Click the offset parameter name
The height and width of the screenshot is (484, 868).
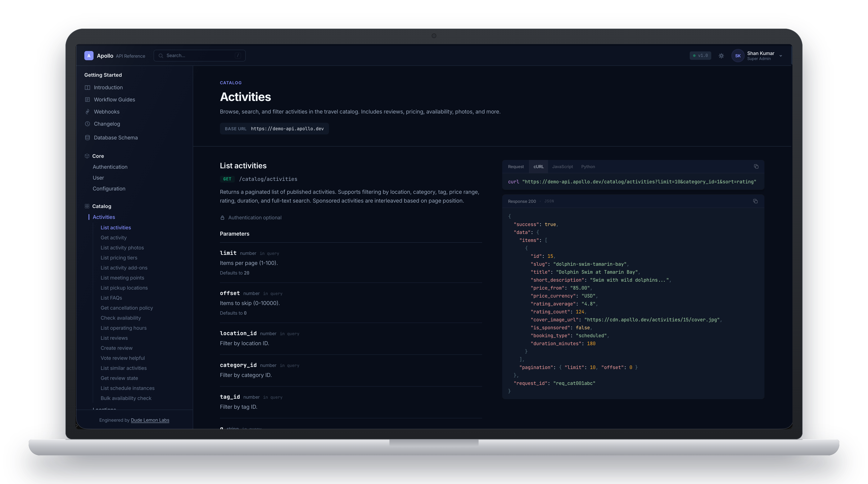click(230, 293)
